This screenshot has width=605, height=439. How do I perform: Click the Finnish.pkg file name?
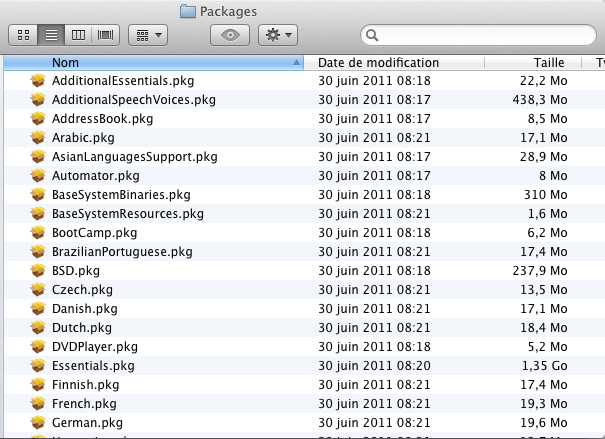point(86,385)
